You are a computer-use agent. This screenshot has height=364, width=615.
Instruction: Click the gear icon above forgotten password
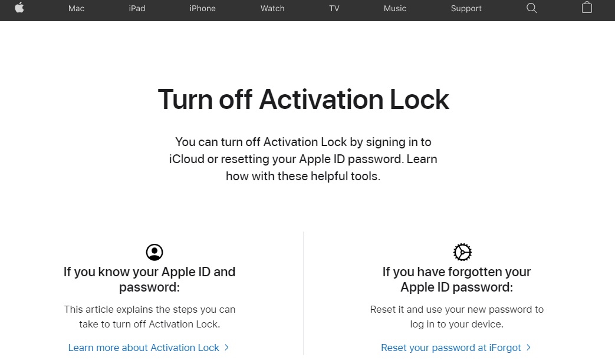462,252
